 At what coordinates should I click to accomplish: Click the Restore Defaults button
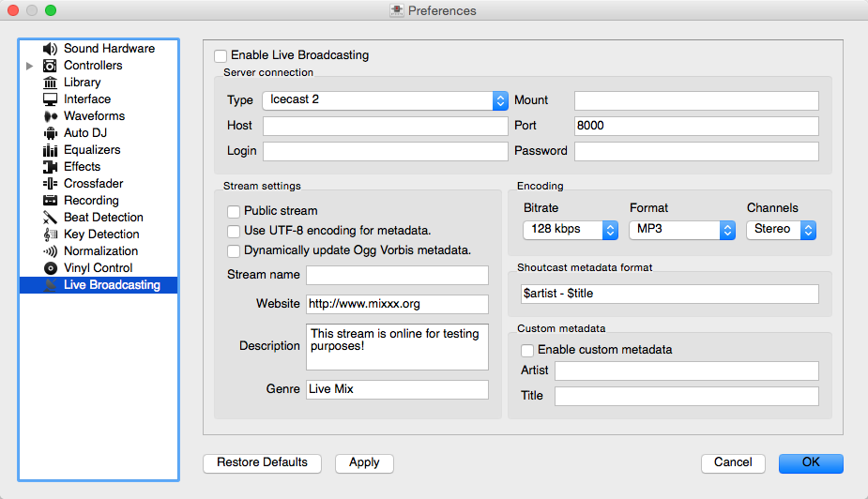[262, 462]
